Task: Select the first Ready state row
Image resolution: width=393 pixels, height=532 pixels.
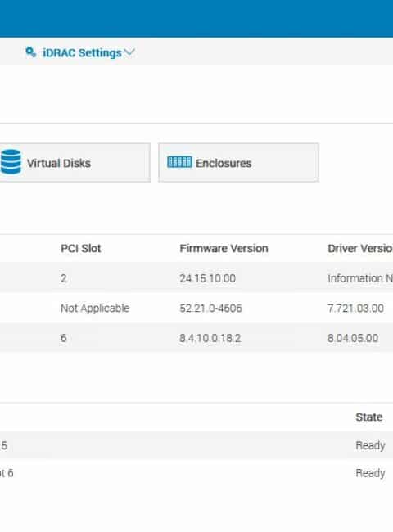Action: point(196,445)
